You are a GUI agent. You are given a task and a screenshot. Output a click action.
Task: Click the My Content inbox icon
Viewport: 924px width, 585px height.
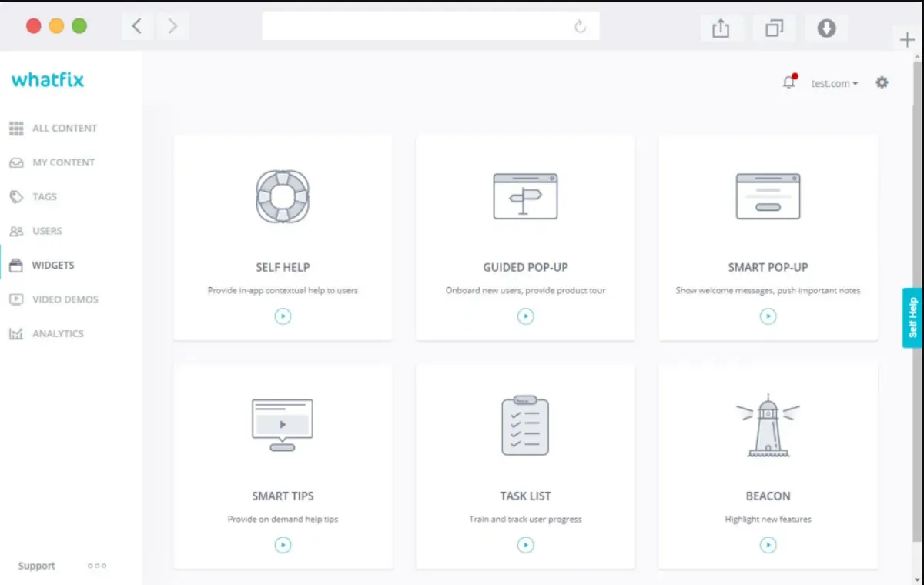pos(16,162)
